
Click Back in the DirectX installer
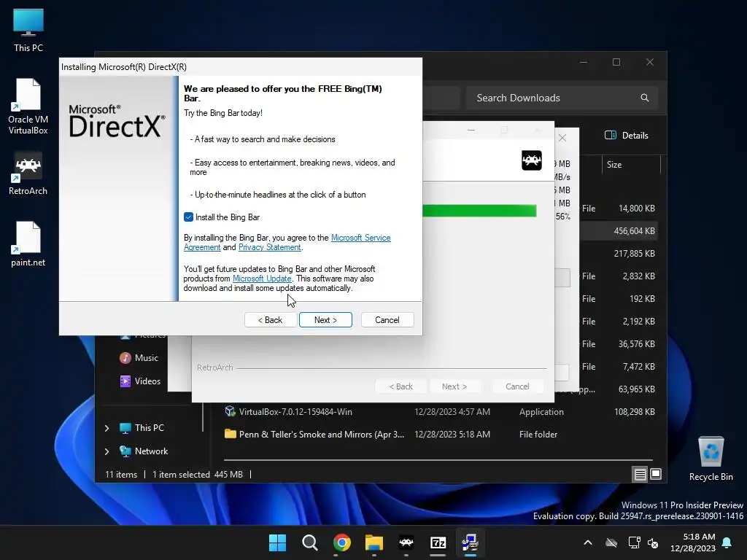coord(270,320)
